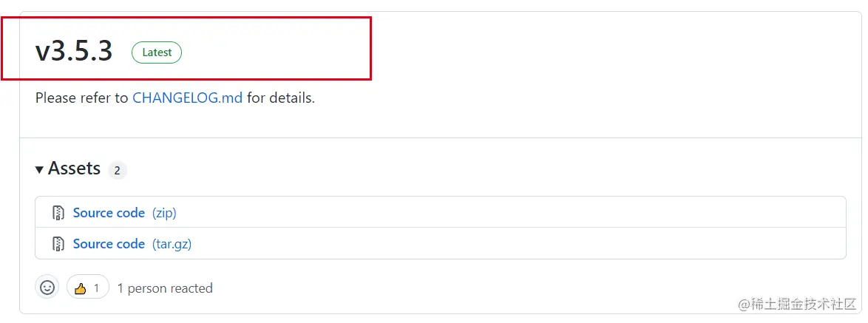868x323 pixels.
Task: Click the Assets count badge showing 2
Action: pyautogui.click(x=117, y=170)
